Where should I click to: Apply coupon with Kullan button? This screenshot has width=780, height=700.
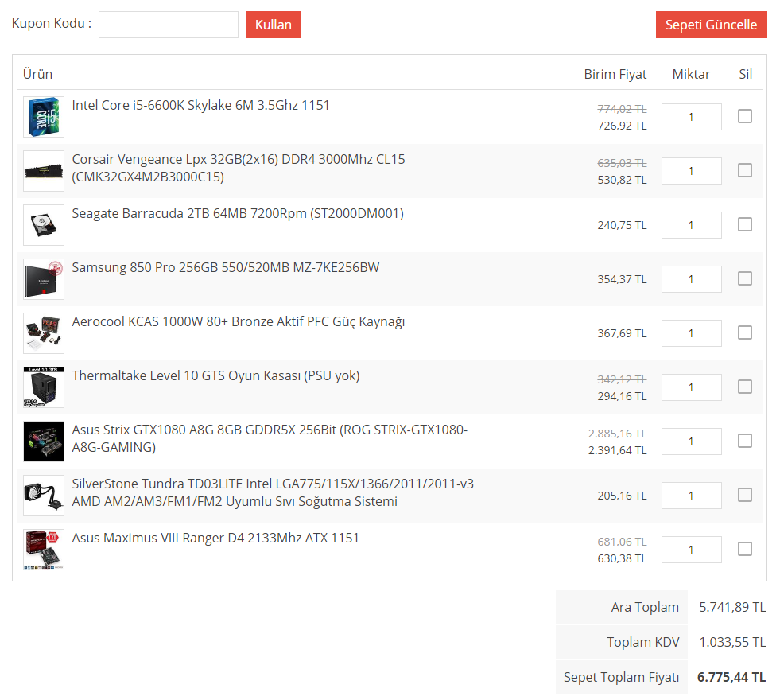pyautogui.click(x=273, y=25)
